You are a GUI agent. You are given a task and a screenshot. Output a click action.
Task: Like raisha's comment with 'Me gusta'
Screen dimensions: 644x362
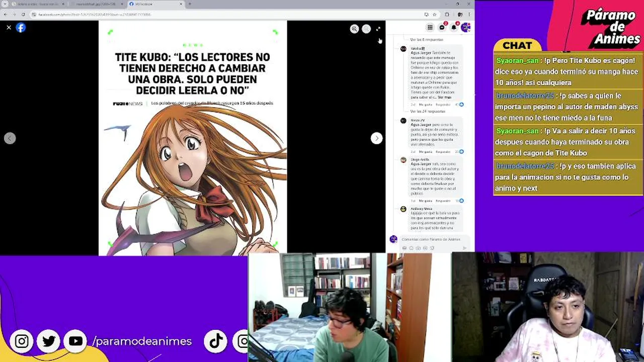pos(426,105)
